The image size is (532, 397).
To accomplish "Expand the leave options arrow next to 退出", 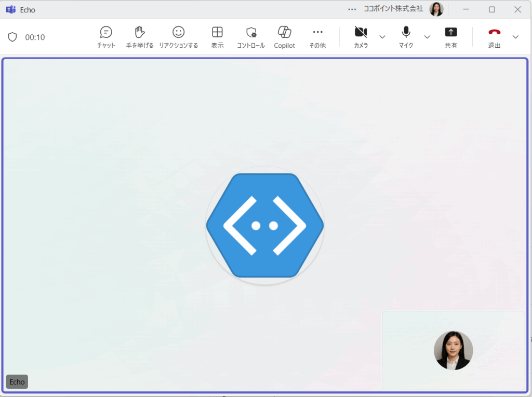I will coord(515,37).
